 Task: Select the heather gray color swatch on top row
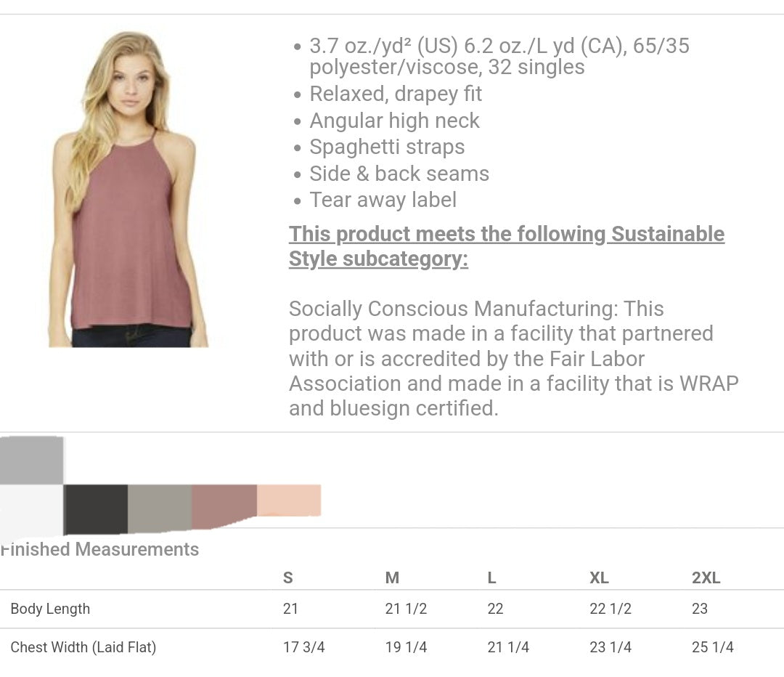coord(31,461)
